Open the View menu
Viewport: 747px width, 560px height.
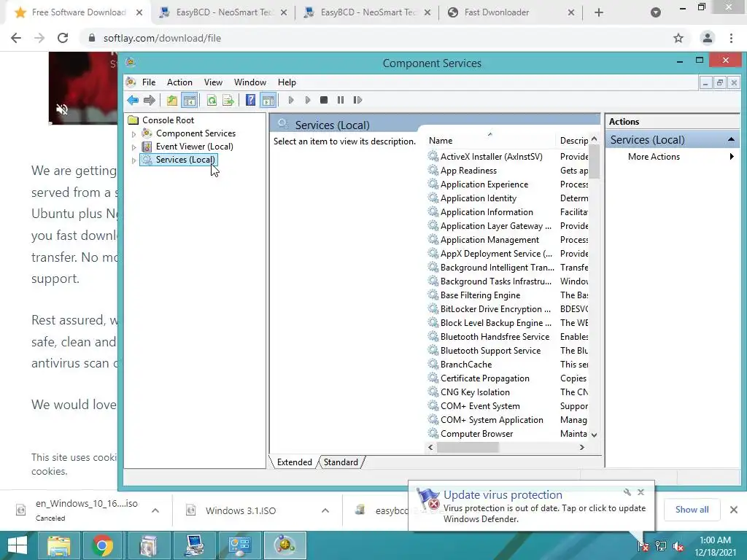pyautogui.click(x=214, y=82)
